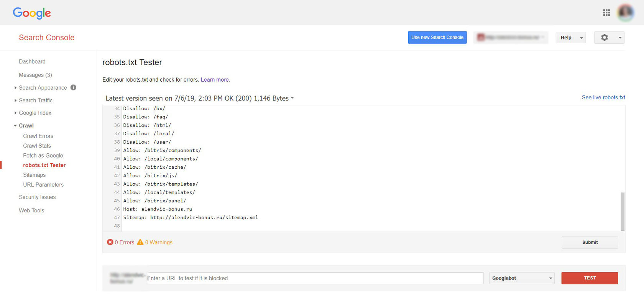Viewport: 644px width, 304px height.
Task: Open the account profile avatar
Action: point(626,13)
